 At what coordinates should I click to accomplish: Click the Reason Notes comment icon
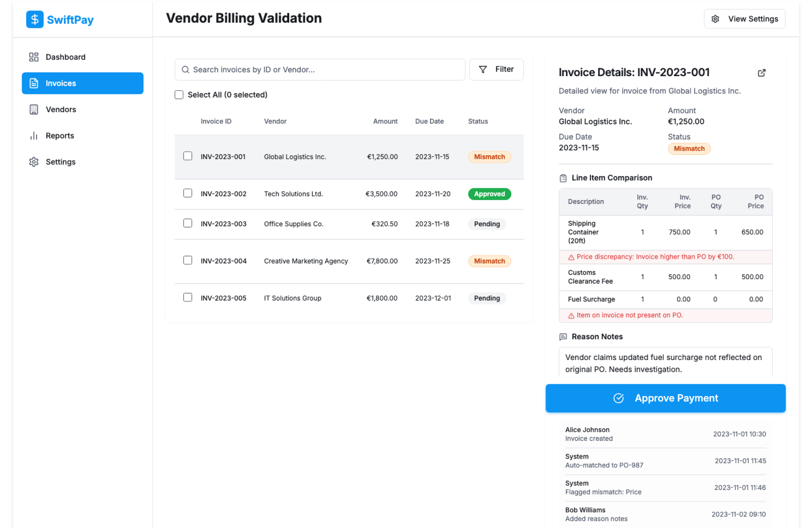[x=563, y=337]
